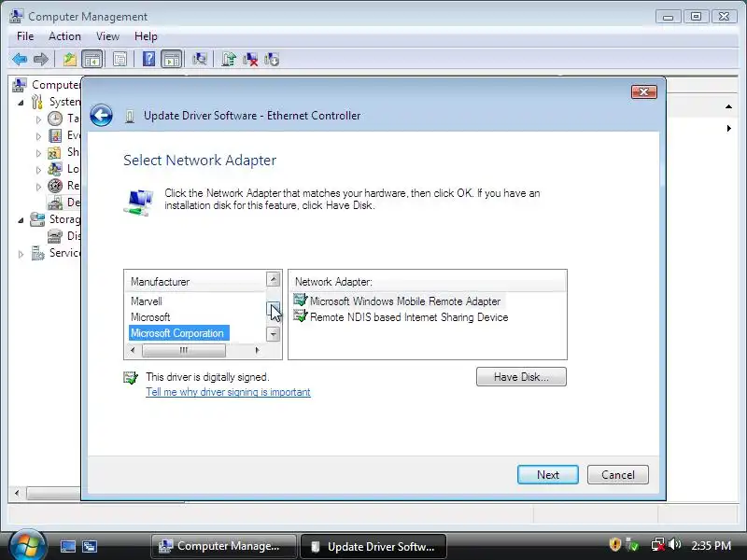Go back using the wizard's round blue arrow
Screen dimensions: 747x560
(101, 115)
